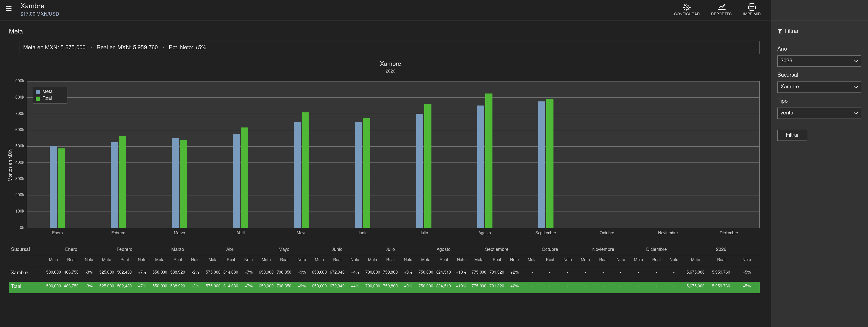Click the 5,959,760 cell in Total row

click(x=721, y=286)
